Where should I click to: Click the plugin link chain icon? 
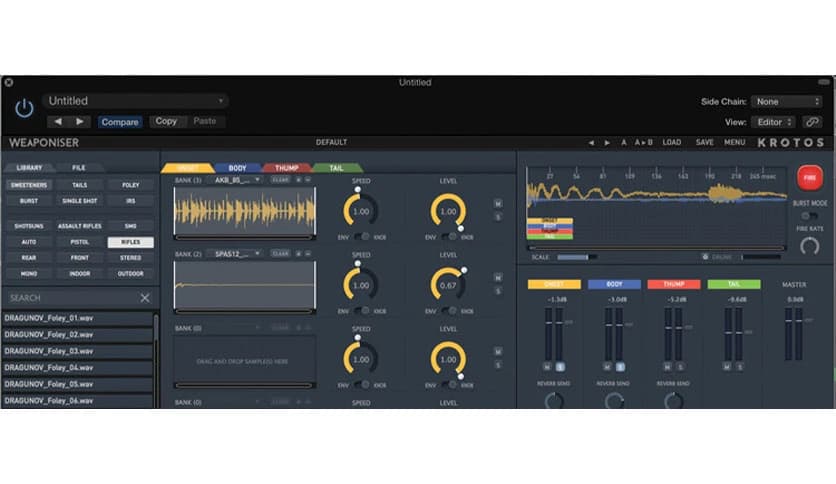pos(811,122)
